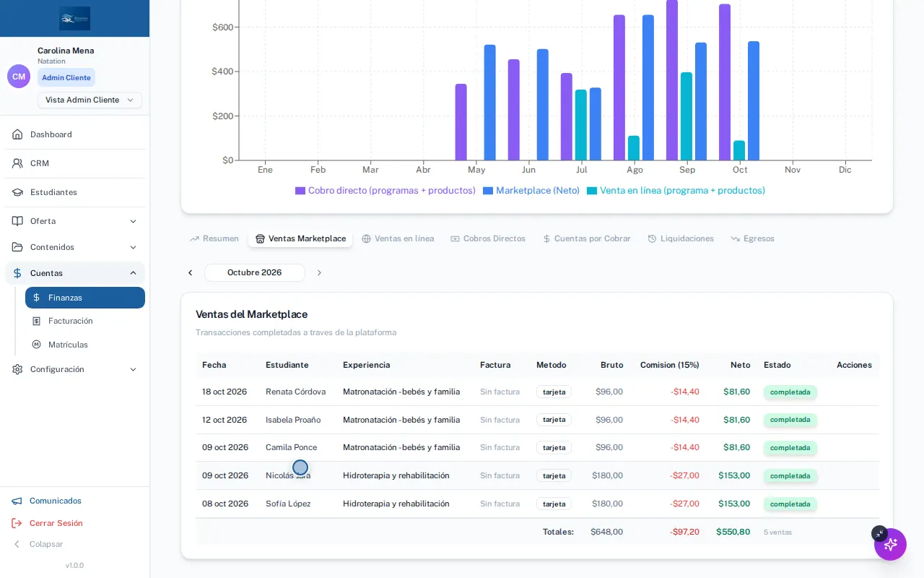Click Colapsar to collapse the sidebar

[x=38, y=544]
